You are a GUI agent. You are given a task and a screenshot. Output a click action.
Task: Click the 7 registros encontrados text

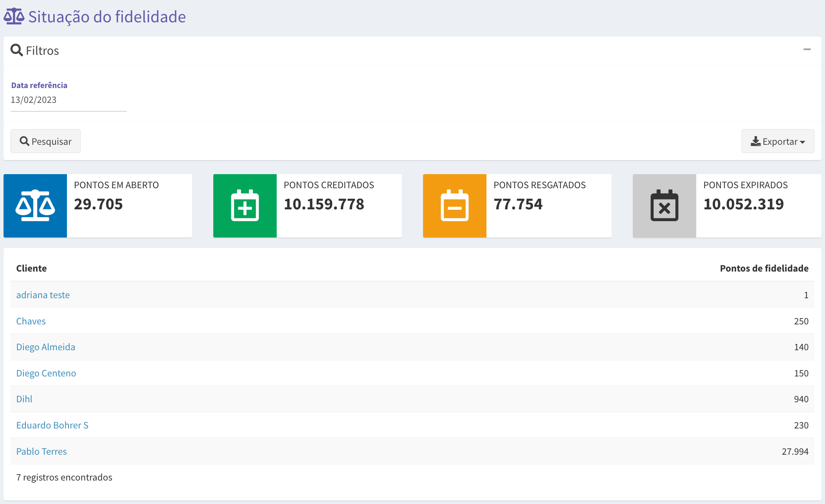click(64, 477)
